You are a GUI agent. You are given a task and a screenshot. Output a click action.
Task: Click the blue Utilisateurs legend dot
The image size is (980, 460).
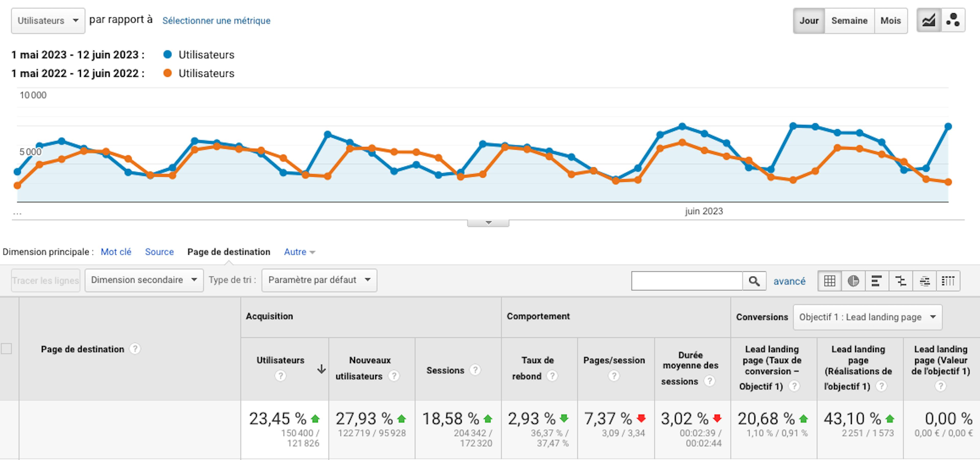[x=167, y=54]
